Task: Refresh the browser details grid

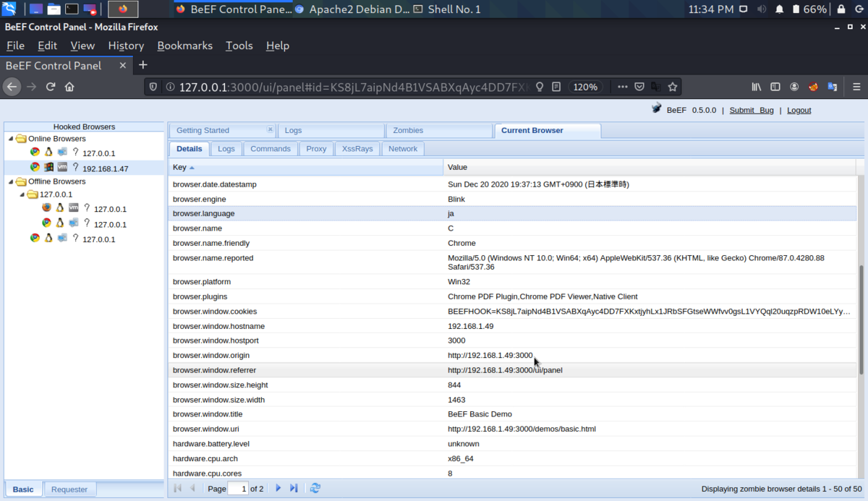Action: coord(315,489)
